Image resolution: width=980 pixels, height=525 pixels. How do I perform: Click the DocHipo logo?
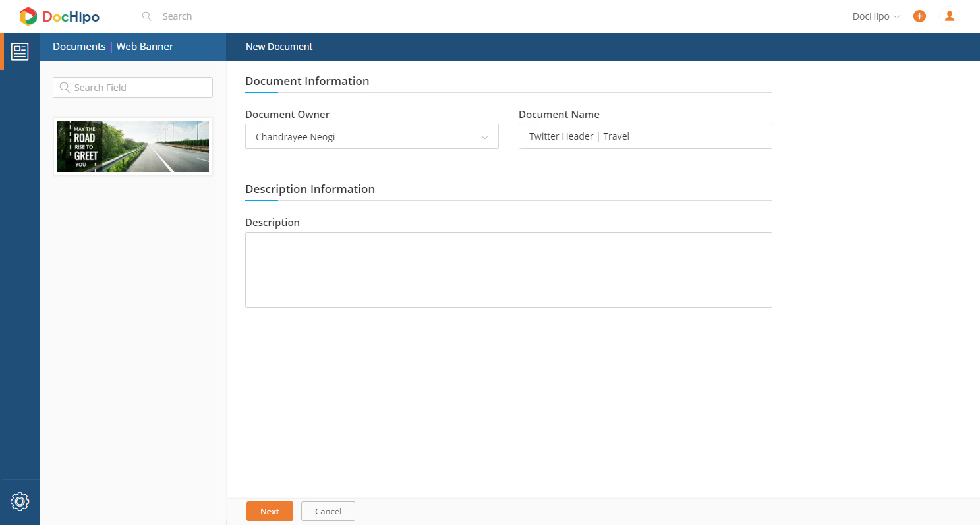59,16
